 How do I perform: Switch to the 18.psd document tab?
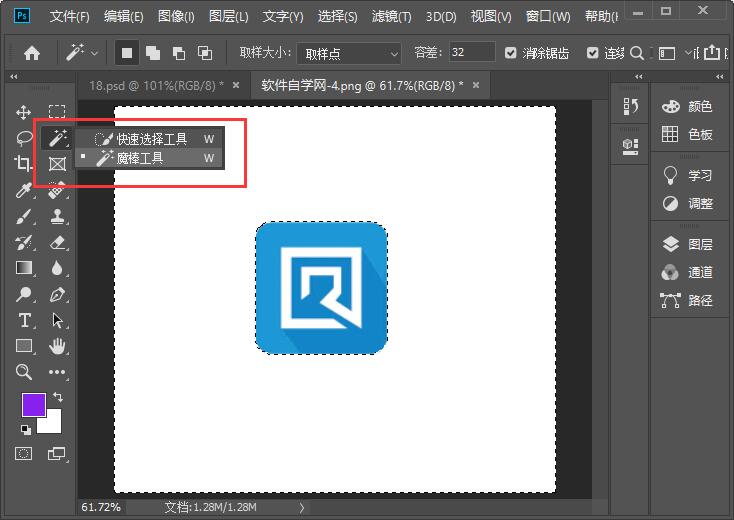(156, 86)
